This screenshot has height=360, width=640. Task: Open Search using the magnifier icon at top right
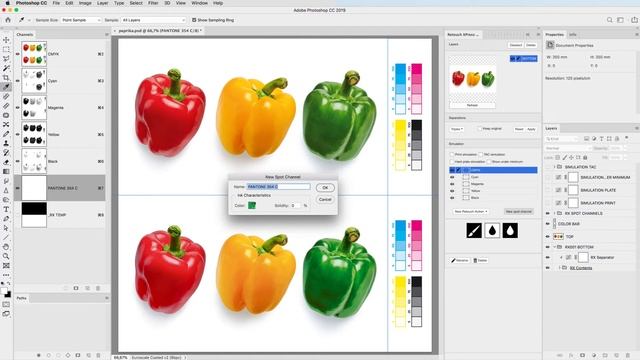click(609, 20)
